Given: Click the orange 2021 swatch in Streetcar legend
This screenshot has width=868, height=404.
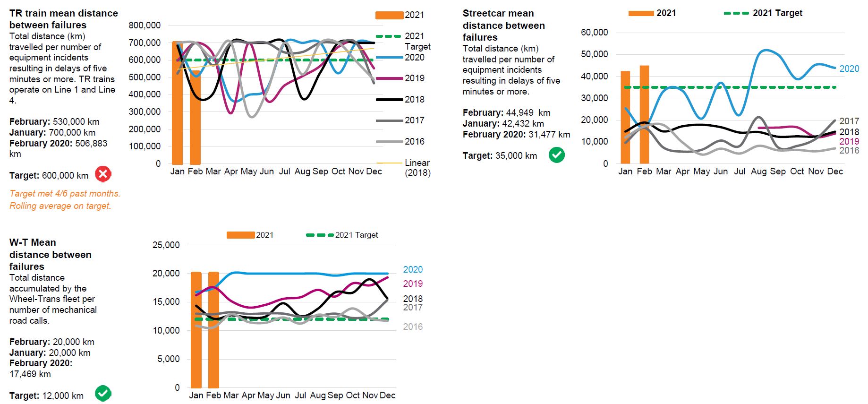Looking at the screenshot, I should [641, 13].
